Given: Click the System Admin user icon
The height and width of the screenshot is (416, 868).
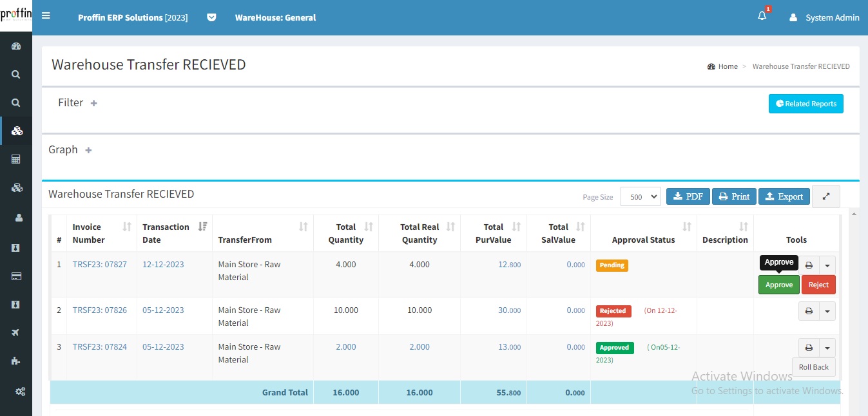Looking at the screenshot, I should 793,17.
